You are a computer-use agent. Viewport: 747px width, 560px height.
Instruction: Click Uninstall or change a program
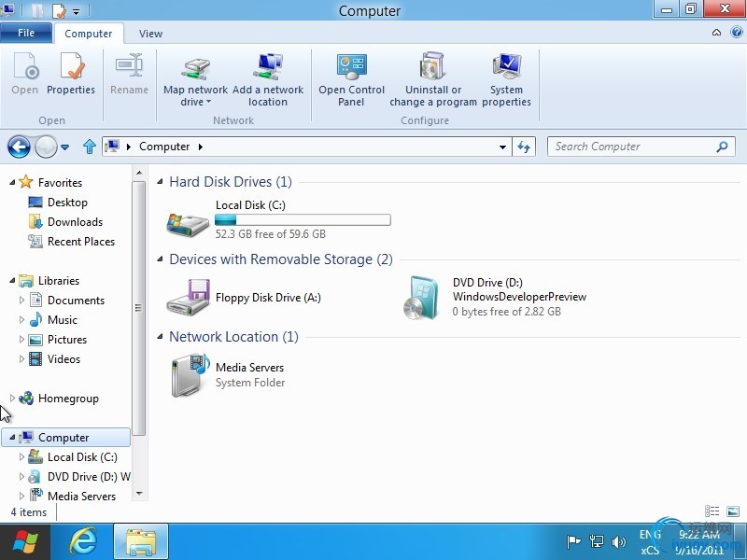(x=433, y=80)
